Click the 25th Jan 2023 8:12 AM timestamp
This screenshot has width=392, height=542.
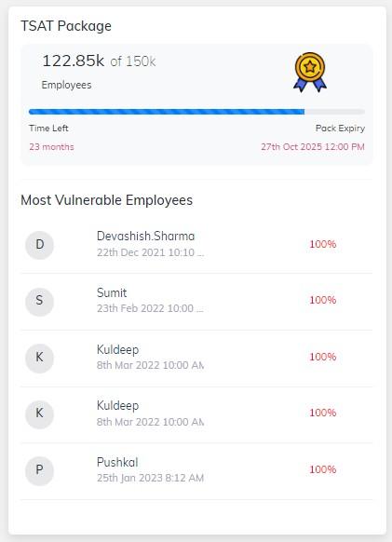(x=150, y=478)
